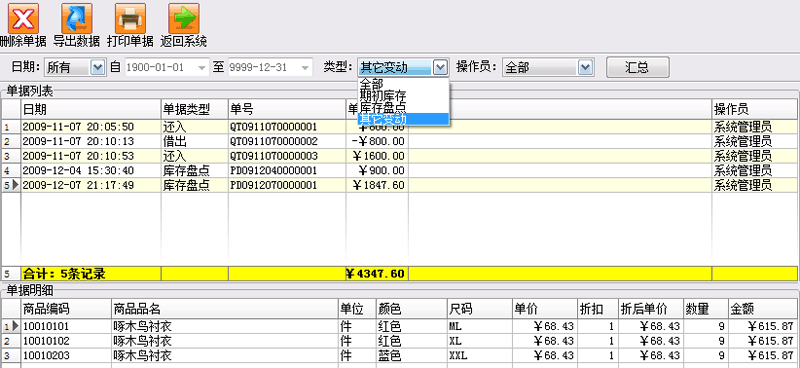800x368 pixels.
Task: Click the 单号 column header
Action: click(x=287, y=109)
